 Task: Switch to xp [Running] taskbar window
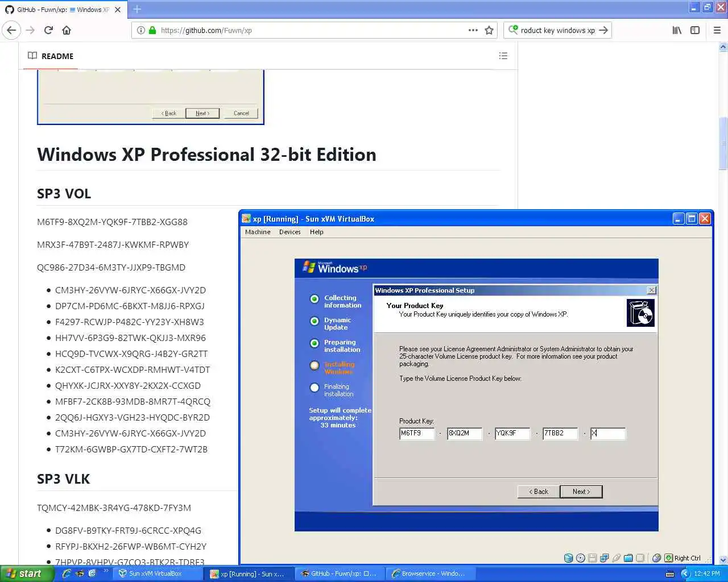248,573
